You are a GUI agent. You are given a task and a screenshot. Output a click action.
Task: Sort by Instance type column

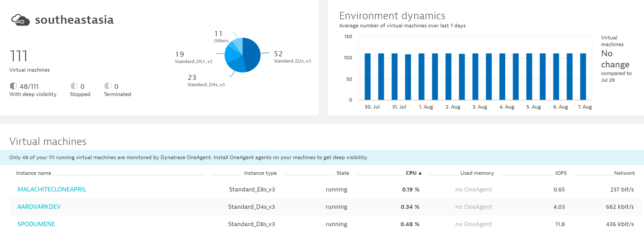pos(260,173)
